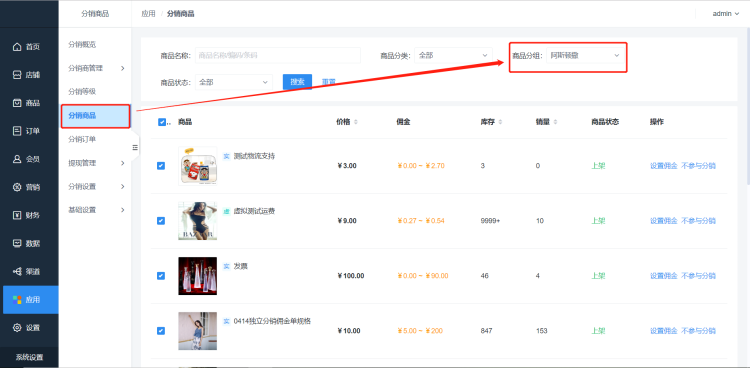Viewport: 750px width, 368px height.
Task: Click the bag icon beside 商品
Action: [x=17, y=103]
